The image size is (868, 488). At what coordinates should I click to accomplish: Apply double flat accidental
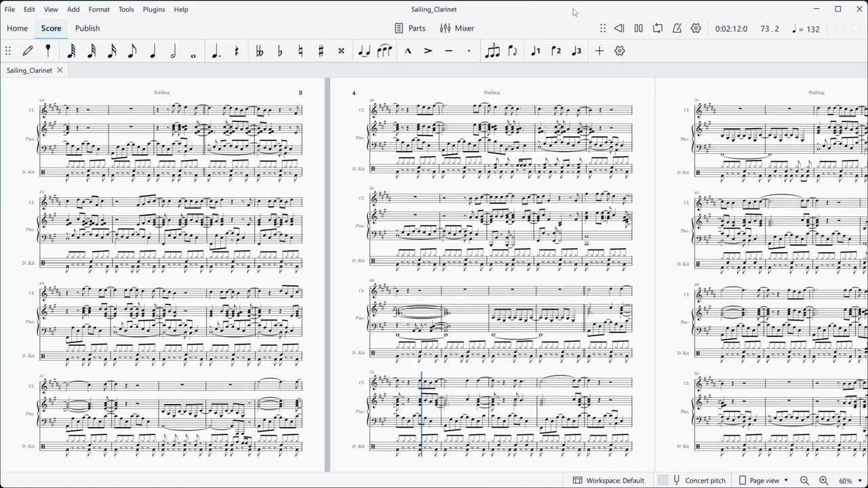click(x=259, y=51)
